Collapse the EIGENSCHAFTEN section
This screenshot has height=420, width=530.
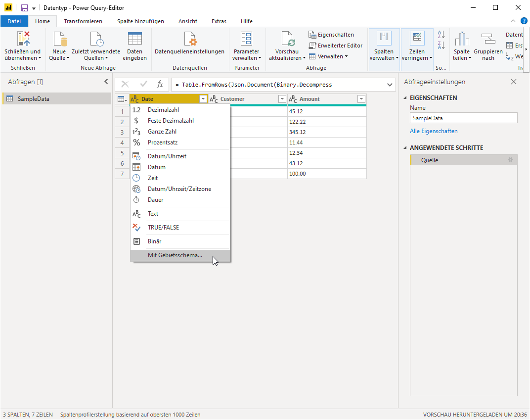(405, 98)
